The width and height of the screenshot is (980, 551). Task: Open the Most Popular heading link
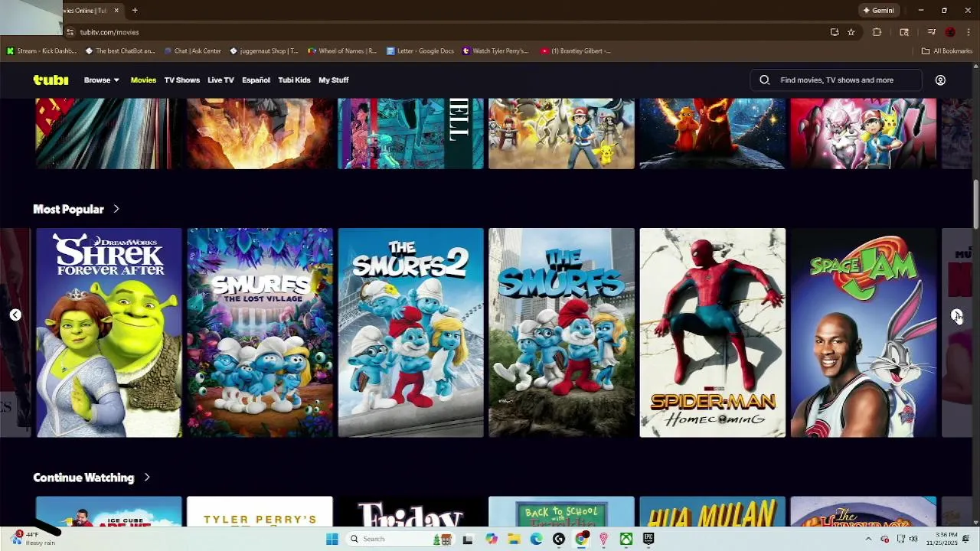(68, 209)
